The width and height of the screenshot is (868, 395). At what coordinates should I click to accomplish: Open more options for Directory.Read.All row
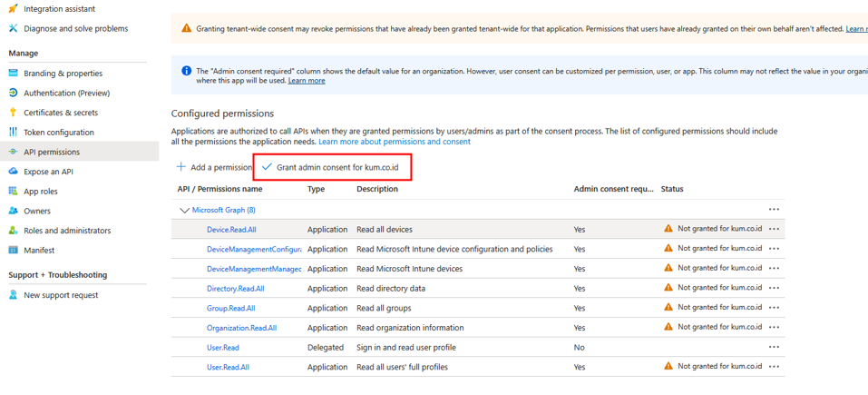pyautogui.click(x=774, y=288)
